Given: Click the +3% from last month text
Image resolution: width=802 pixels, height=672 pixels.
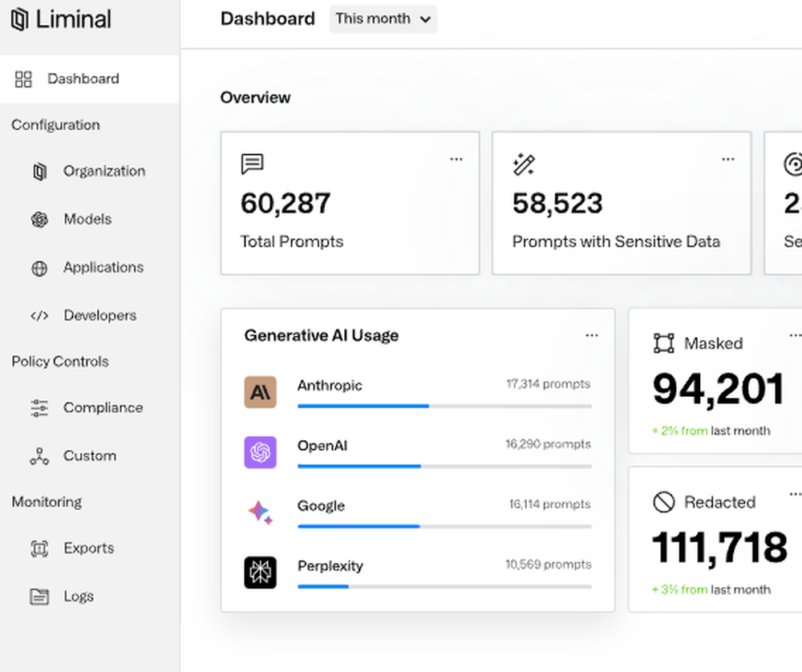Looking at the screenshot, I should point(711,589).
